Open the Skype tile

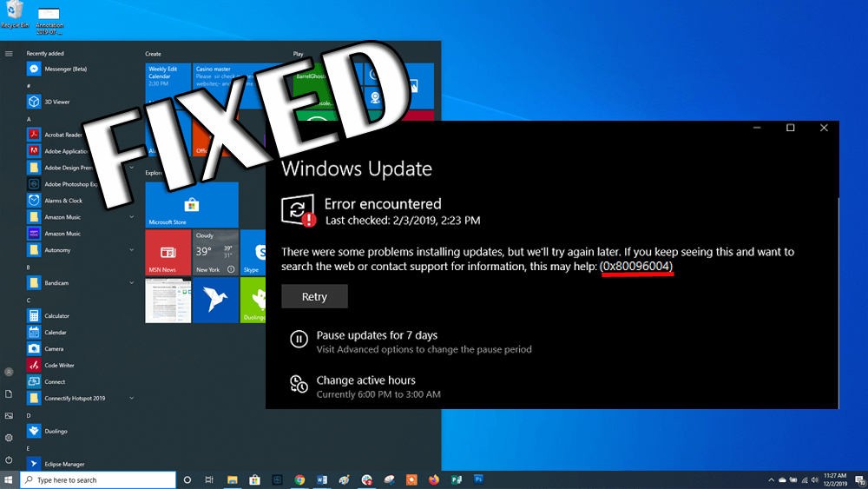[253, 253]
